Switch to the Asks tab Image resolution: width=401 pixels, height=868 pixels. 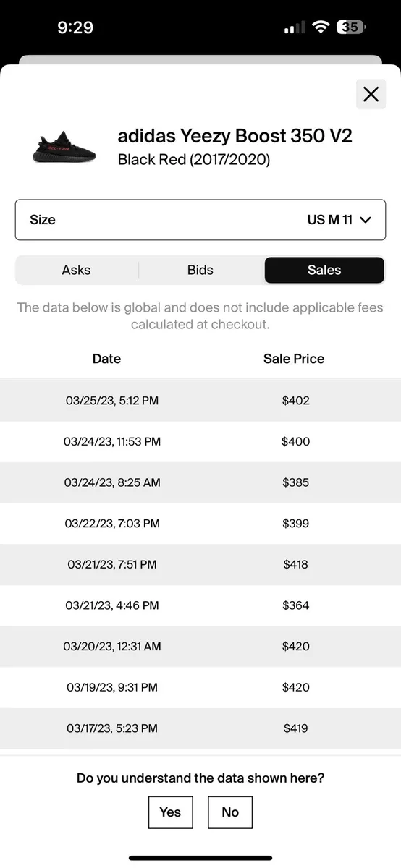coord(76,270)
